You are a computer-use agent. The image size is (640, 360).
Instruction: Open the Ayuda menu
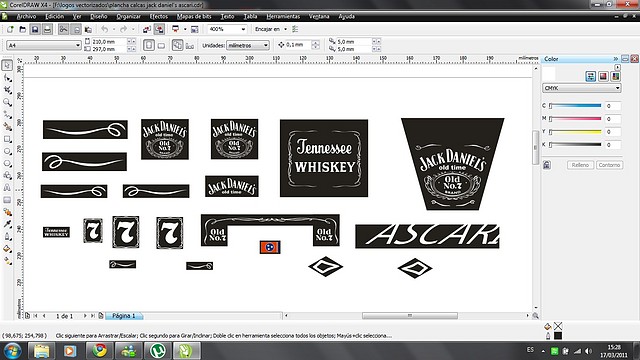click(346, 16)
